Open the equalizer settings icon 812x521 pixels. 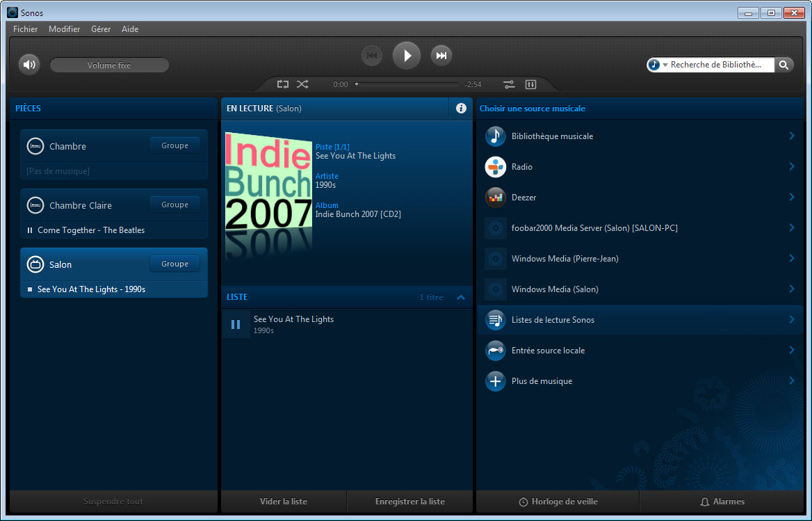pos(509,84)
